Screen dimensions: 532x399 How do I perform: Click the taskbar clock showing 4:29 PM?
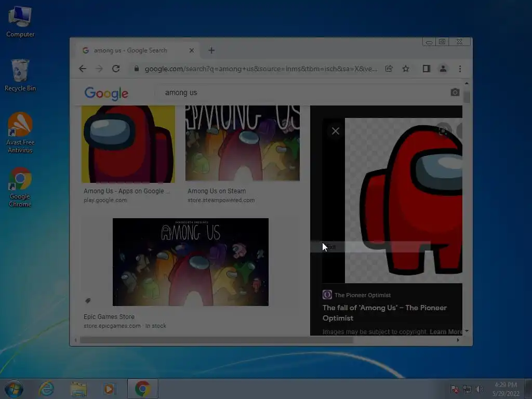[x=506, y=389]
